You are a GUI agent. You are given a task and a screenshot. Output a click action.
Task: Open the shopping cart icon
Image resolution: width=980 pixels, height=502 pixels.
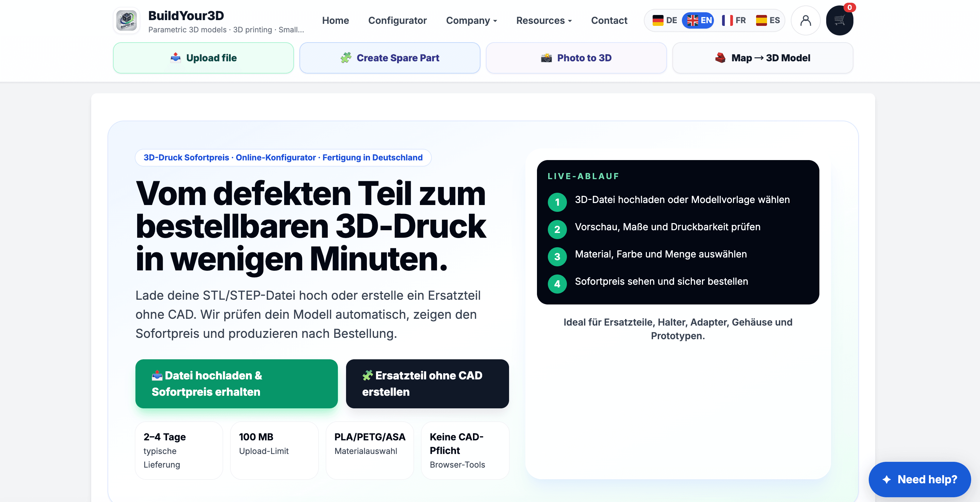(x=839, y=20)
